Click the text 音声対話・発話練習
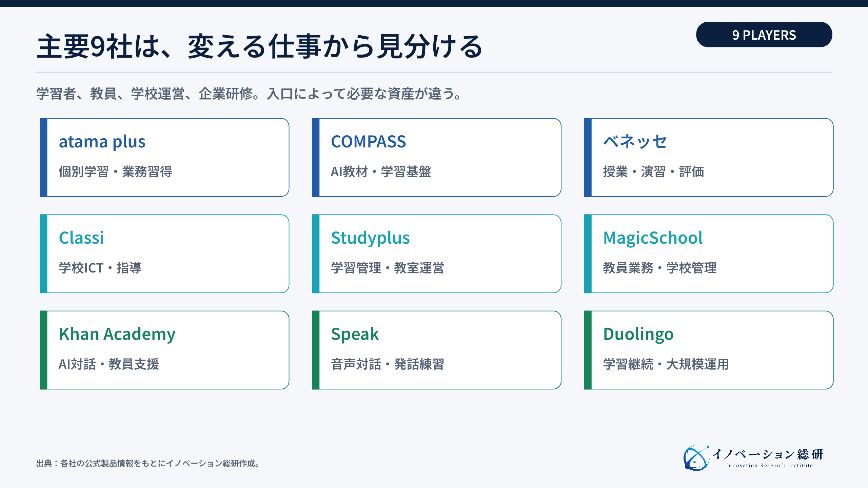This screenshot has width=868, height=488. click(387, 364)
